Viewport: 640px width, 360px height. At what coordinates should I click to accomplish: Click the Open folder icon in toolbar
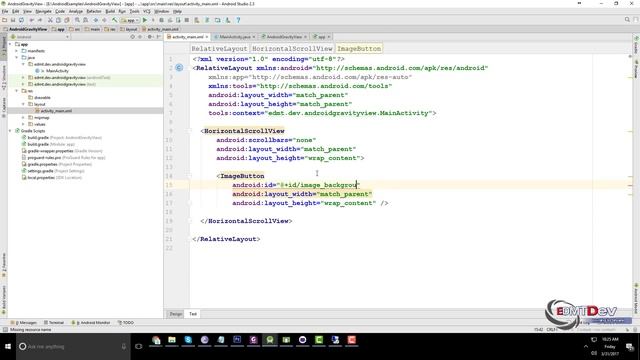(4, 20)
